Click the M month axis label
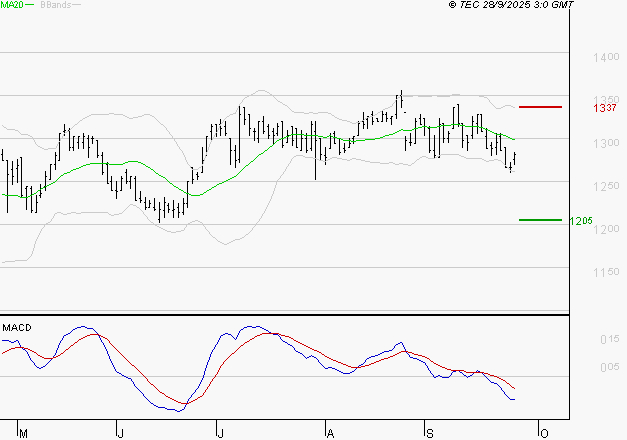The height and width of the screenshot is (440, 627). tap(23, 434)
